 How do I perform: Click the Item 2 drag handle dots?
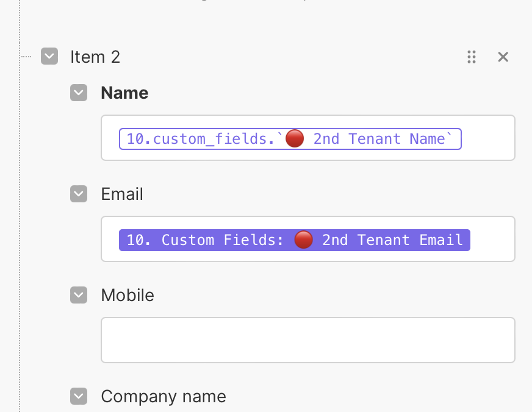tap(471, 57)
